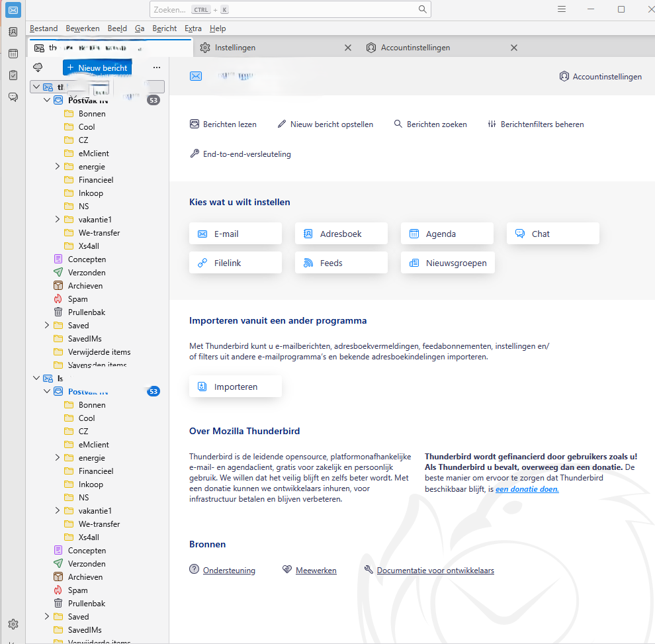Viewport: 655px width, 644px height.
Task: Click the Nieuw bericht button
Action: pos(97,68)
